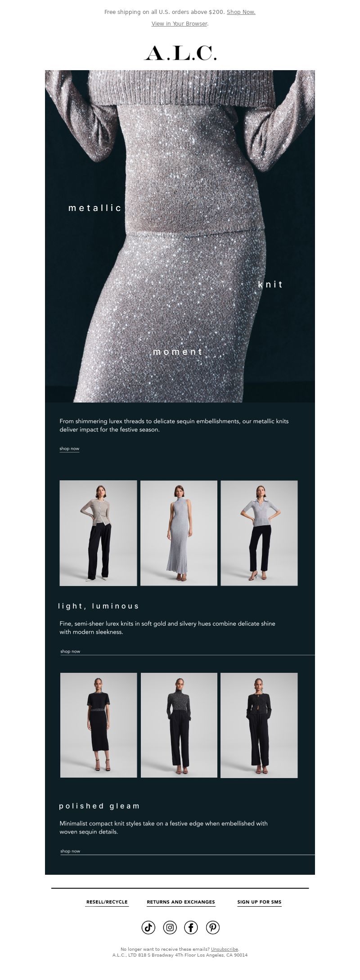Open the Instagram social icon
360x980 pixels.
tap(170, 927)
